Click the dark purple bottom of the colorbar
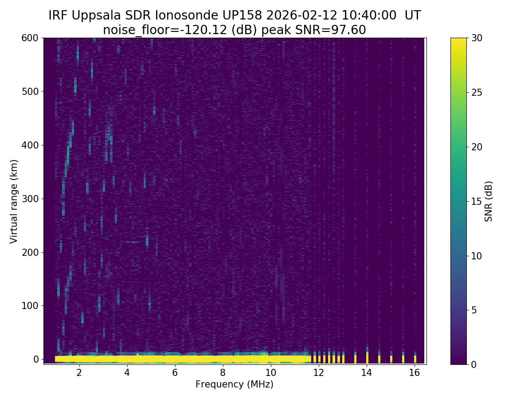The height and width of the screenshot is (399, 532). tap(458, 361)
